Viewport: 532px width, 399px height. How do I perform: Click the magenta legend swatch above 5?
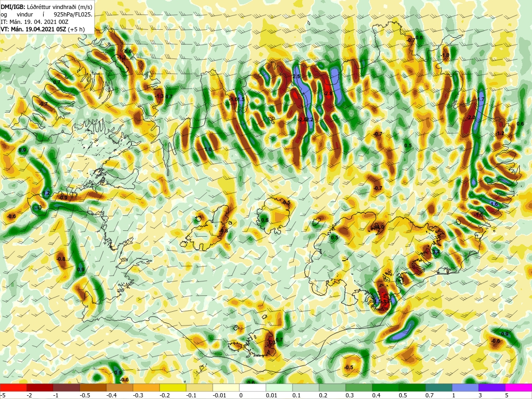pos(519,387)
